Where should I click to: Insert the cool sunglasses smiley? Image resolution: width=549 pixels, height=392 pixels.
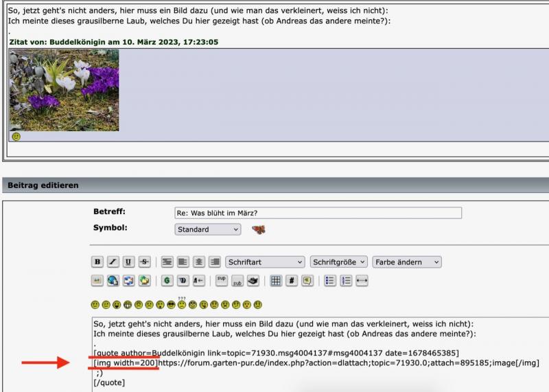tap(172, 304)
